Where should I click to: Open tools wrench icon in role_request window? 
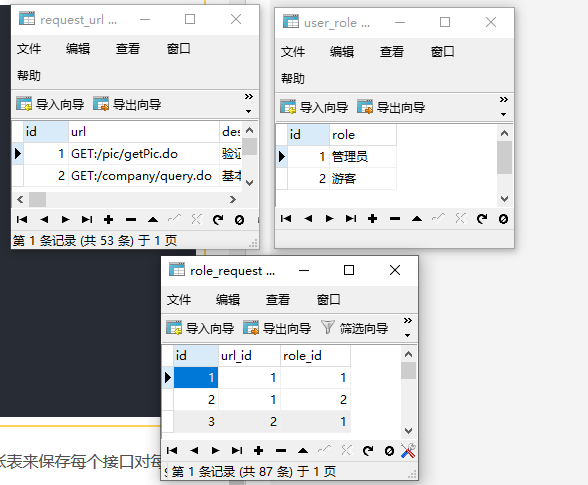point(408,450)
